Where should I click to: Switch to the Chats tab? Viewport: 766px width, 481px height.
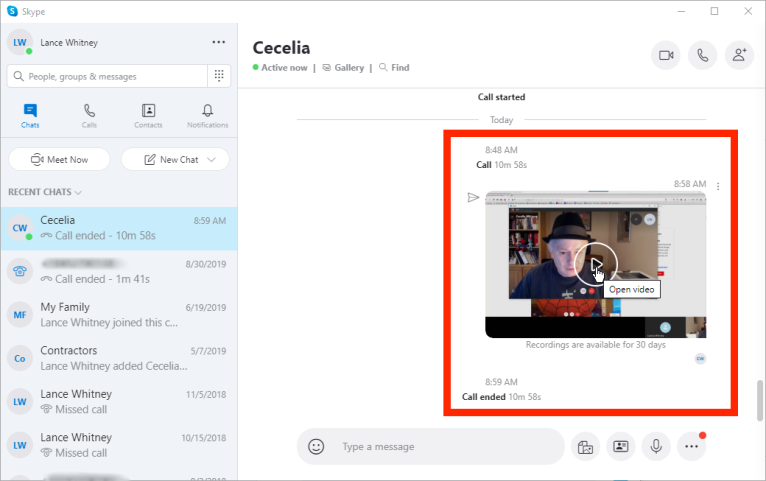30,116
